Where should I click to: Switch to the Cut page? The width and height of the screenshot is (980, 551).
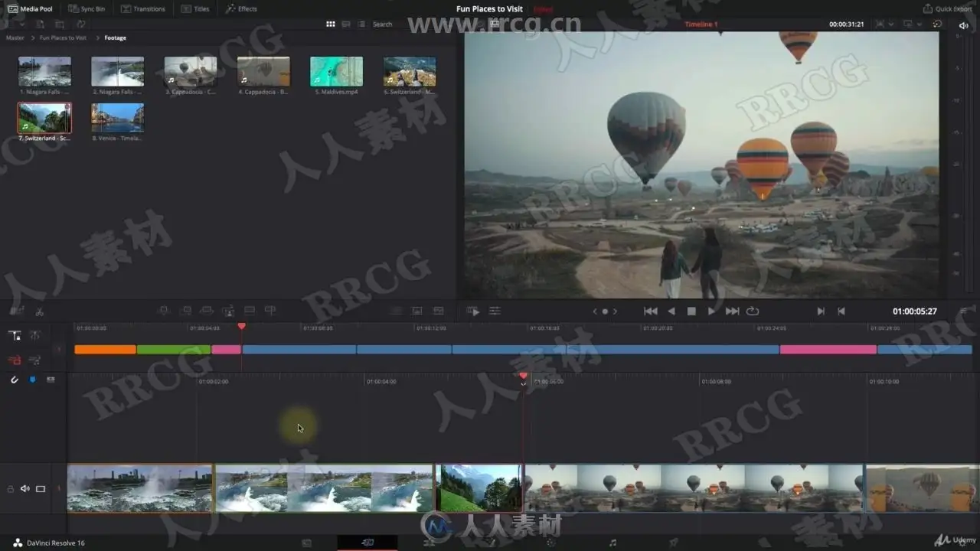pos(367,543)
